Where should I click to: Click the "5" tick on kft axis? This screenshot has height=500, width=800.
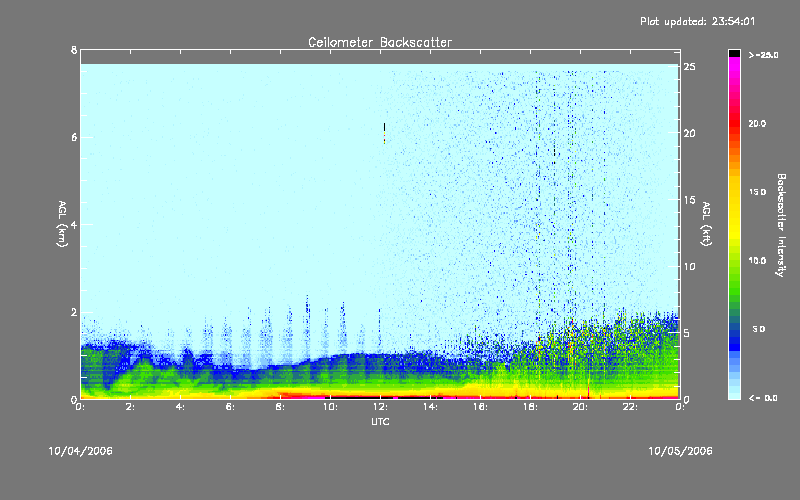pyautogui.click(x=687, y=333)
